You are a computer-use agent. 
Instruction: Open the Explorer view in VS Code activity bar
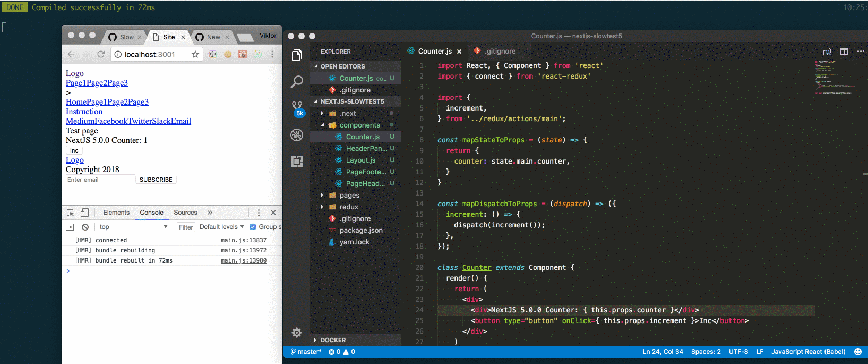[x=297, y=55]
